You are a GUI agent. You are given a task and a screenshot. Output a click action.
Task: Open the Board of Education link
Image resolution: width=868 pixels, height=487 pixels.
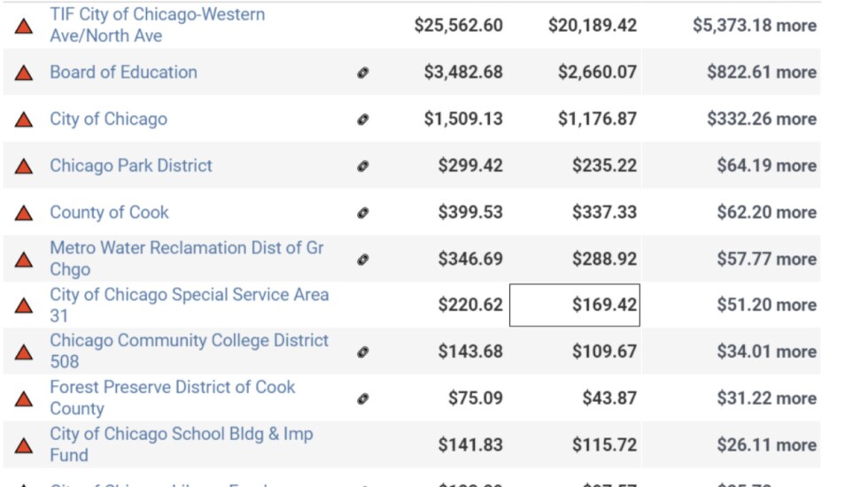(x=123, y=72)
